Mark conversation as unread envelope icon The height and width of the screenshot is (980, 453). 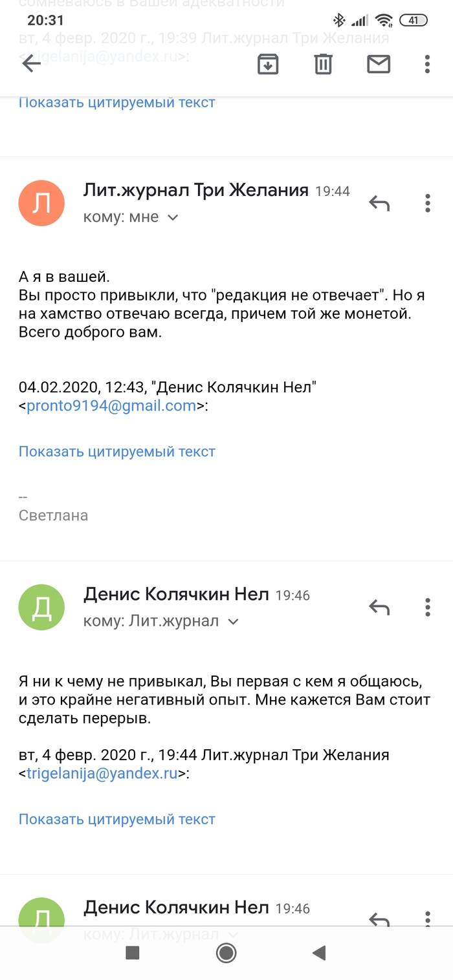pos(379,64)
